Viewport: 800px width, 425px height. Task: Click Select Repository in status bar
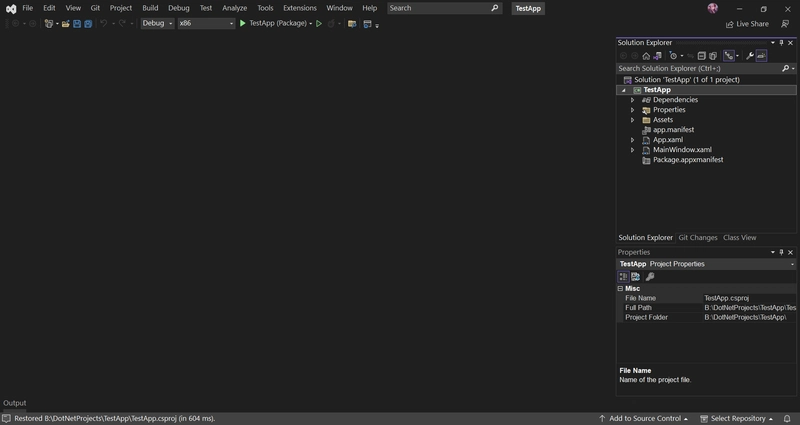point(737,418)
